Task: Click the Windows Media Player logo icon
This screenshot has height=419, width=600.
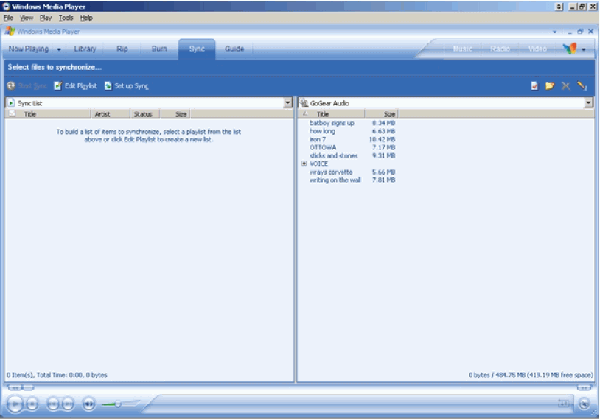Action: [x=10, y=31]
